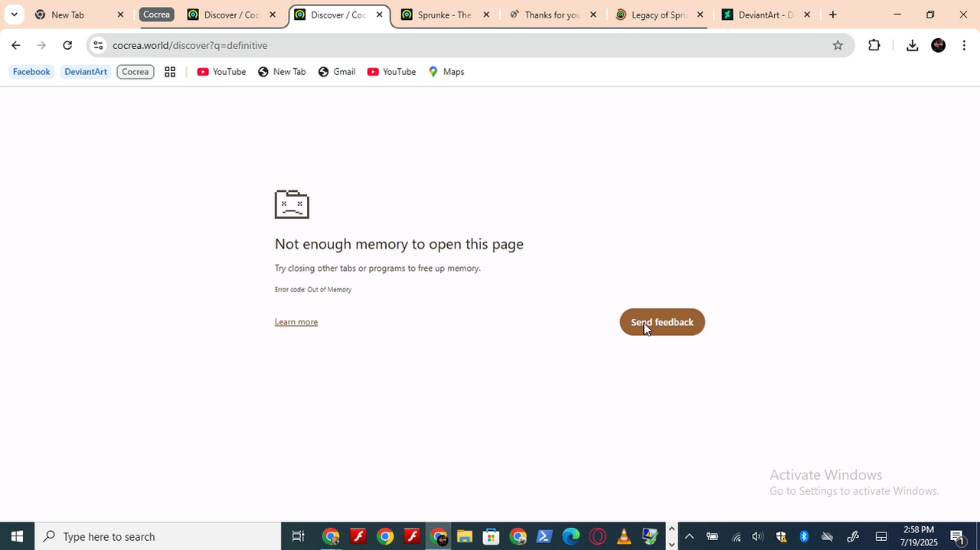Open the DeviantArt bookmark

pyautogui.click(x=86, y=72)
